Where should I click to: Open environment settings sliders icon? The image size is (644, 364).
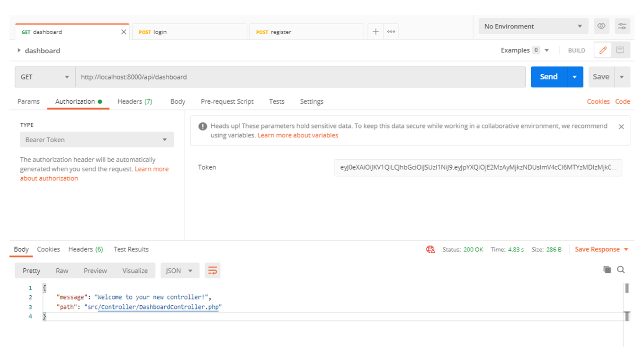coord(622,26)
